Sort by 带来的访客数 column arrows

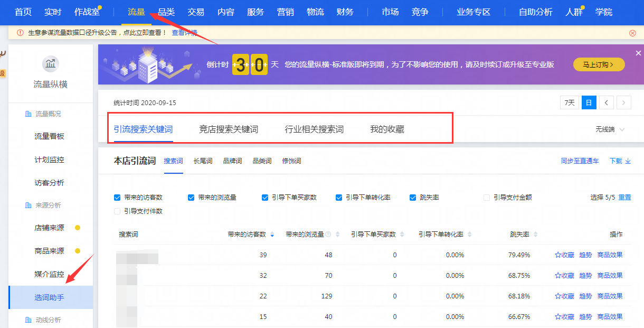[x=272, y=235]
